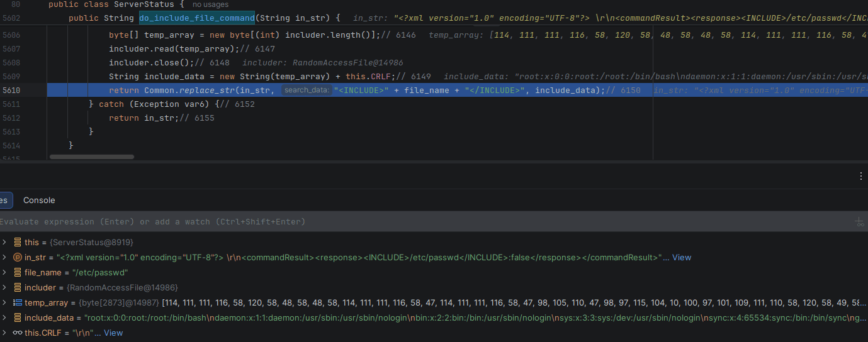This screenshot has width=868, height=342.
Task: Click gutter at line number 5606
Action: tap(11, 35)
